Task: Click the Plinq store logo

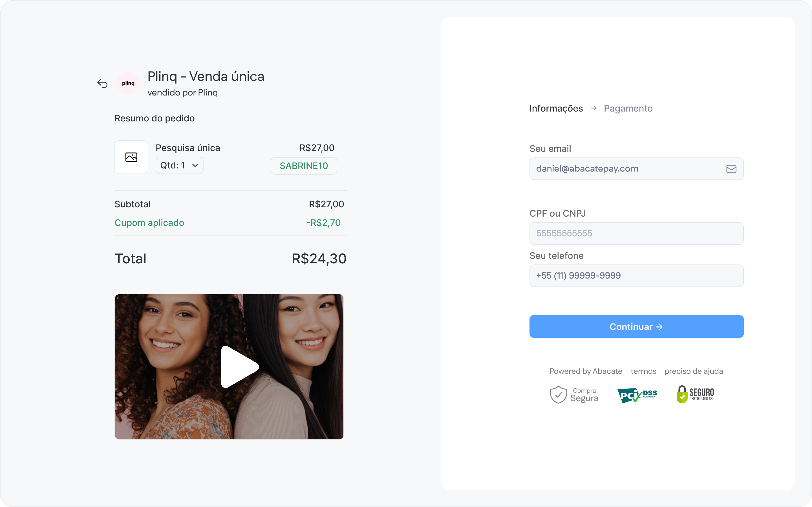Action: coord(128,83)
